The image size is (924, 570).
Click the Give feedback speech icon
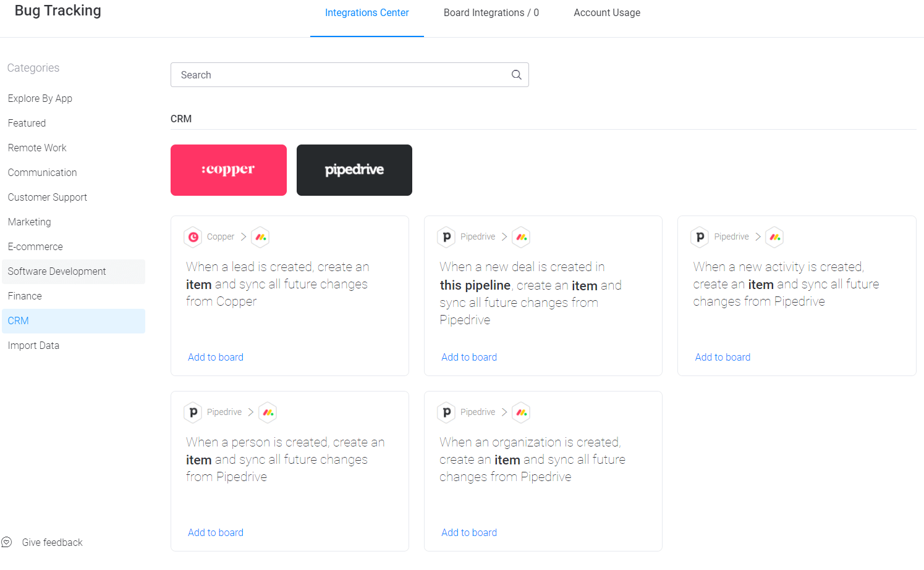(7, 542)
